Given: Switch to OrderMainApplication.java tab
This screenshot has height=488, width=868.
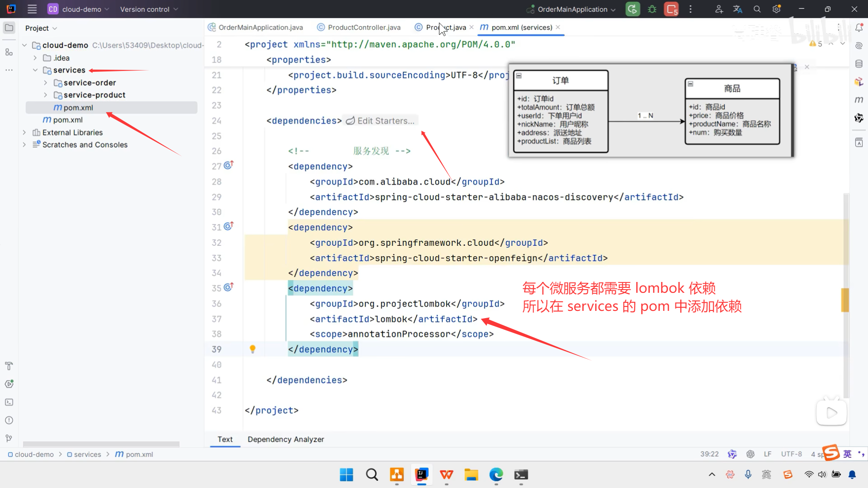Looking at the screenshot, I should (x=260, y=27).
